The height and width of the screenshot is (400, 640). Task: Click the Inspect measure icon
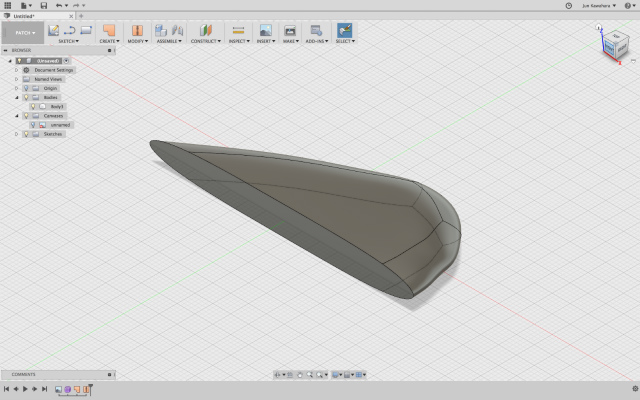[238, 30]
